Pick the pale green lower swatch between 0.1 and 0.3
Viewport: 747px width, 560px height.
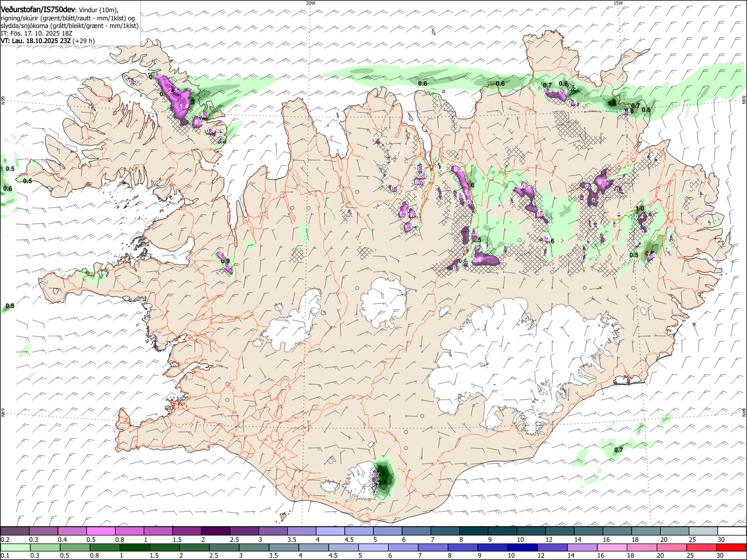[15, 548]
